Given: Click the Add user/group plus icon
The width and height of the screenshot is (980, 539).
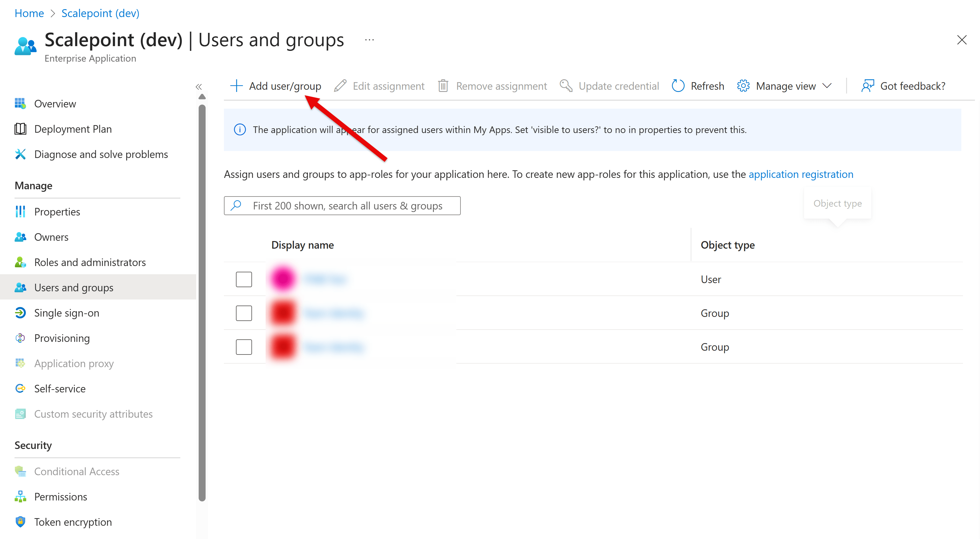Looking at the screenshot, I should pyautogui.click(x=236, y=86).
